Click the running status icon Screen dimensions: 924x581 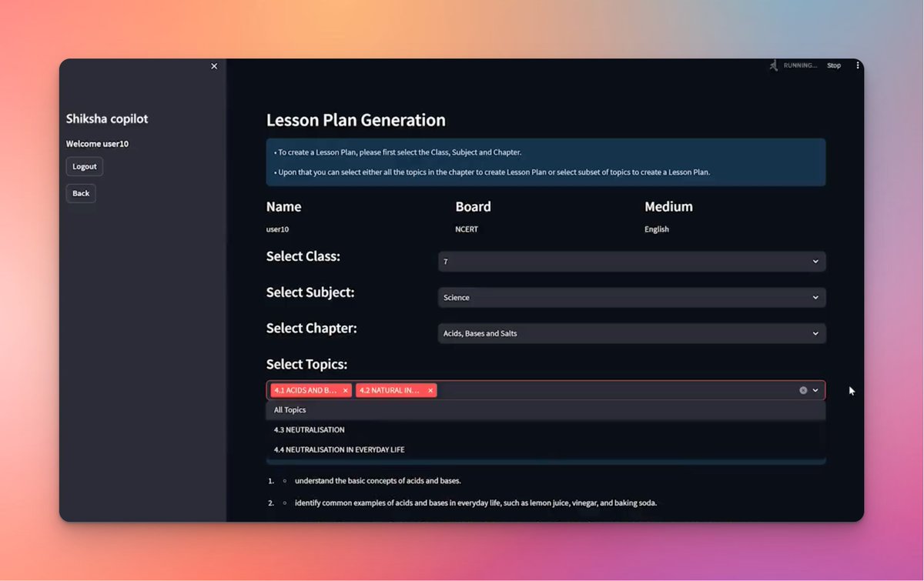pos(773,65)
